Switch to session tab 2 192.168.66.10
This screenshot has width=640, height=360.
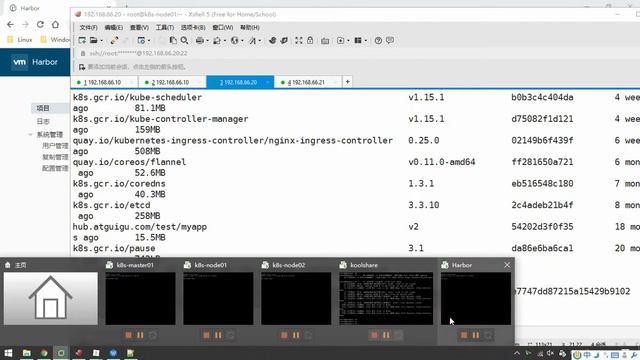tap(171, 82)
